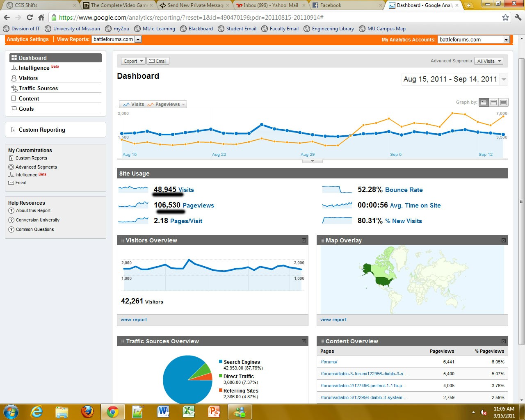
Task: Open Windows Explorer folder in taskbar
Action: (x=62, y=412)
